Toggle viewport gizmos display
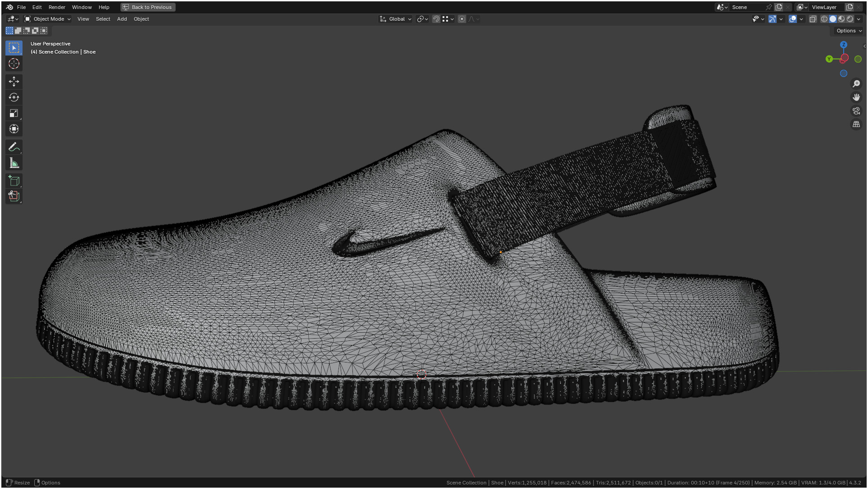Viewport: 868px width, 489px height. coord(772,19)
